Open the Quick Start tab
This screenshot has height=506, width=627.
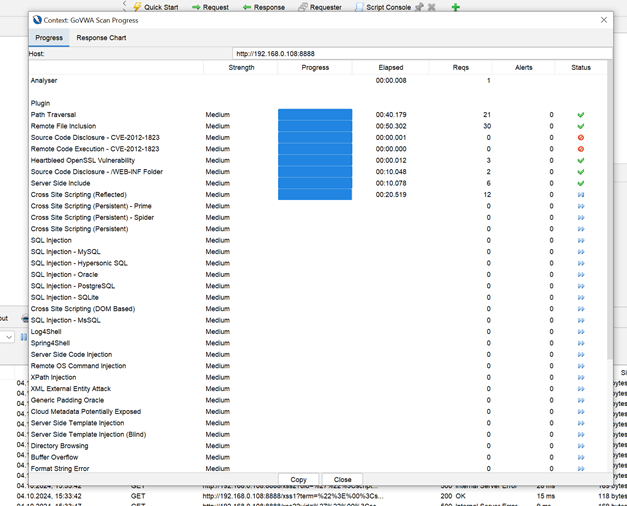point(160,7)
